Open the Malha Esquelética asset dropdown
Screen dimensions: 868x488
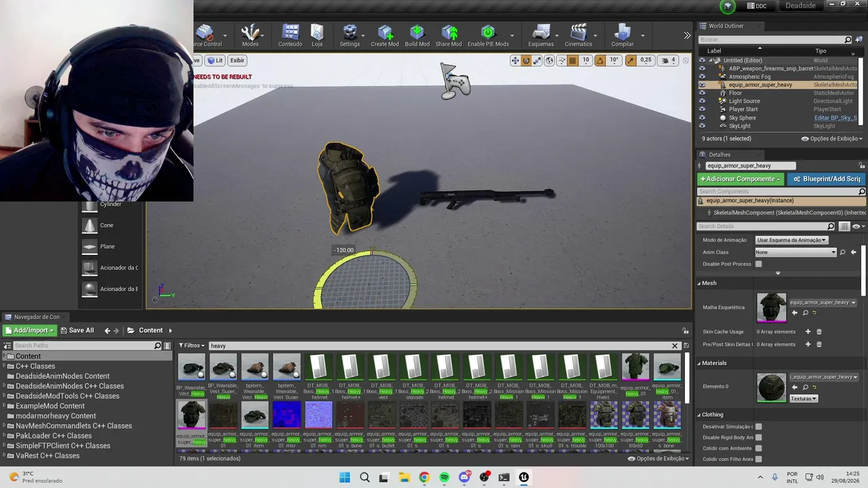823,302
